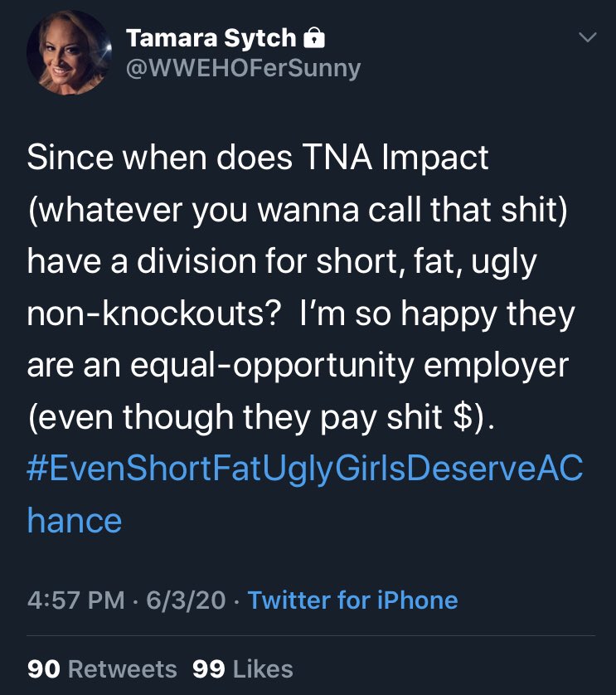Click the wrapped "hance" hashtag ending
Screen dimensions: 616x695
click(x=75, y=521)
